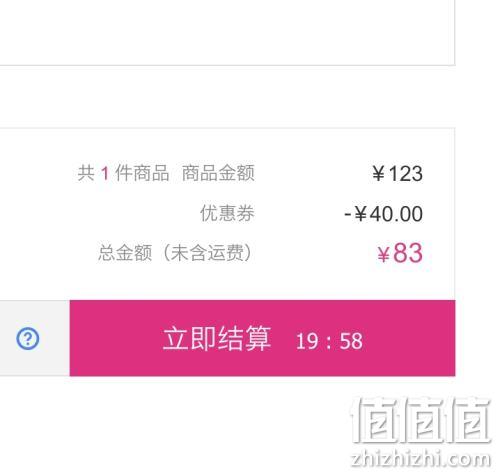Click the empty white panel above summary
This screenshot has width=500, height=476.
pos(227,33)
